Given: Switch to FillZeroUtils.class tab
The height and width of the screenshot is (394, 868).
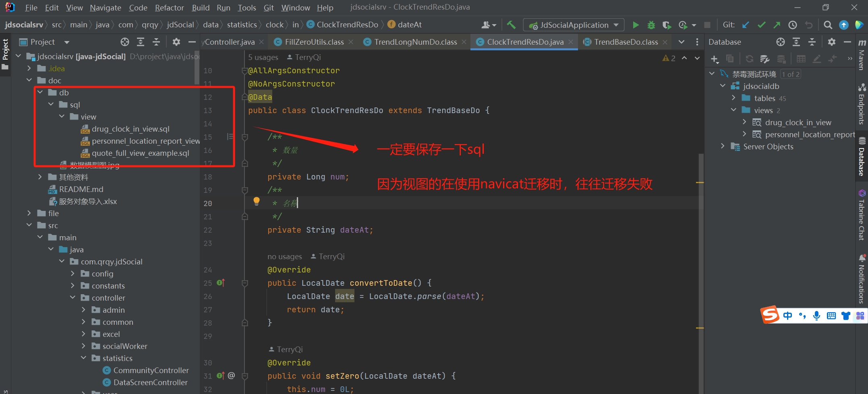Looking at the screenshot, I should [x=314, y=42].
